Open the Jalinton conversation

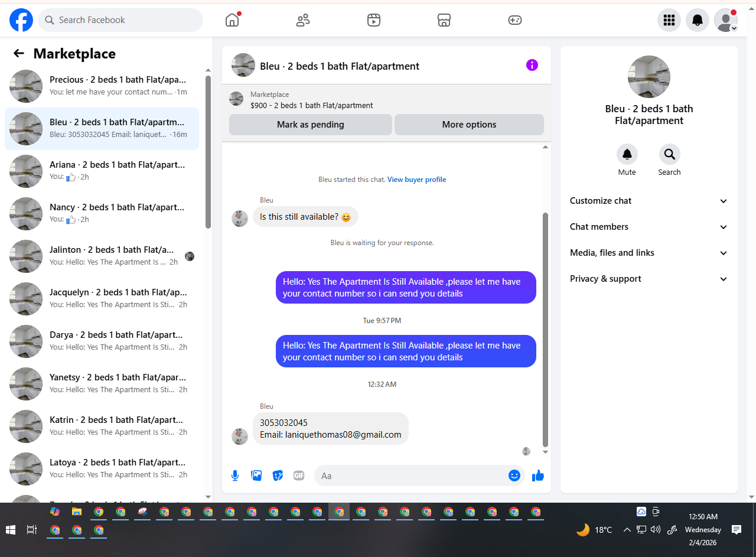102,256
